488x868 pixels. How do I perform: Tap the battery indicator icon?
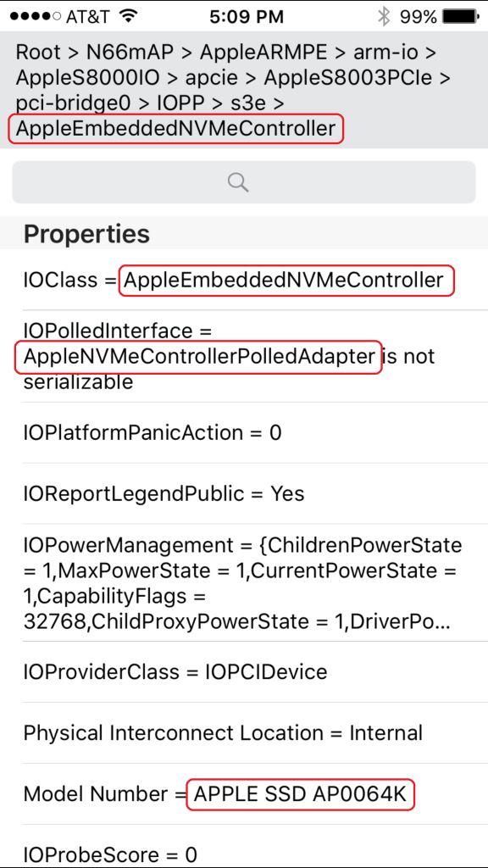(x=461, y=17)
